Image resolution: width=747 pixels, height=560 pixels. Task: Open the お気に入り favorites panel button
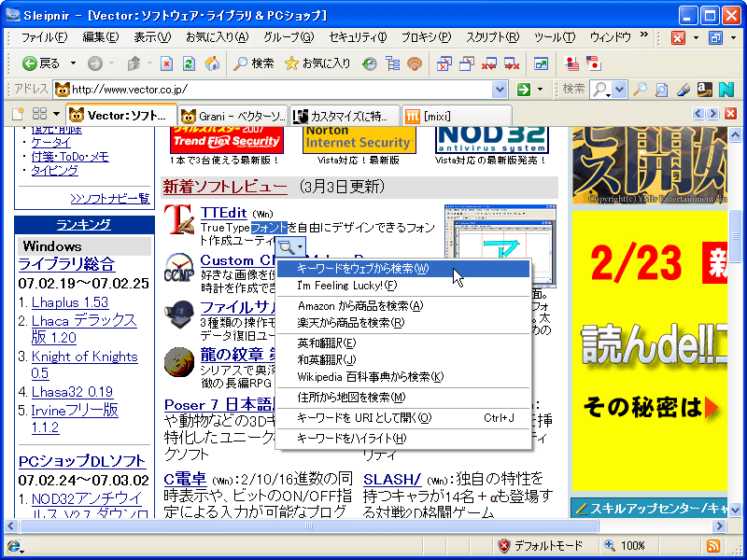click(317, 63)
